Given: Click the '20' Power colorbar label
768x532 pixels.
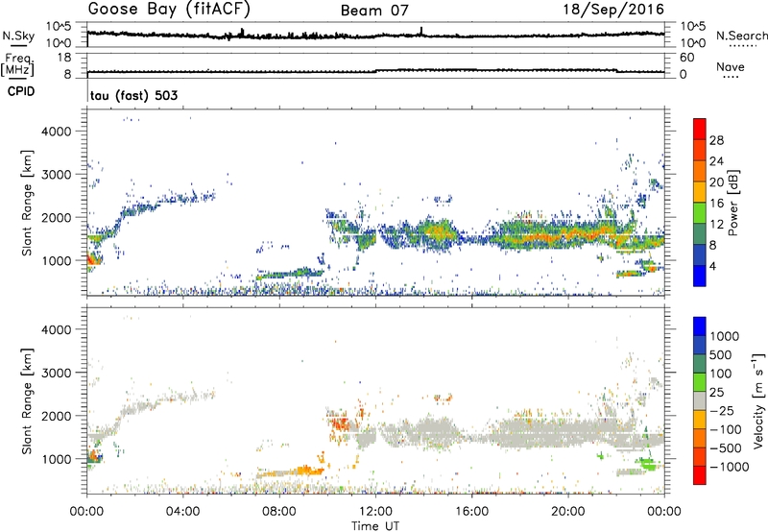Looking at the screenshot, I should click(716, 182).
